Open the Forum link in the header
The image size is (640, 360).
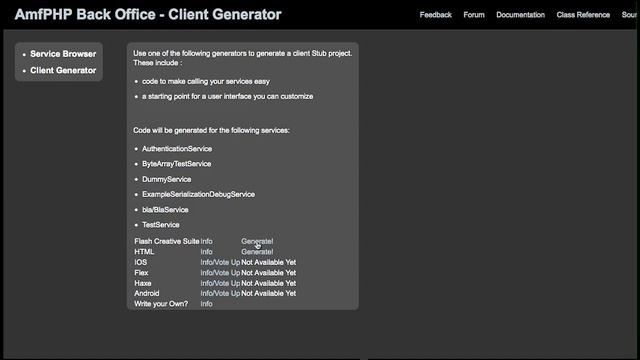474,15
